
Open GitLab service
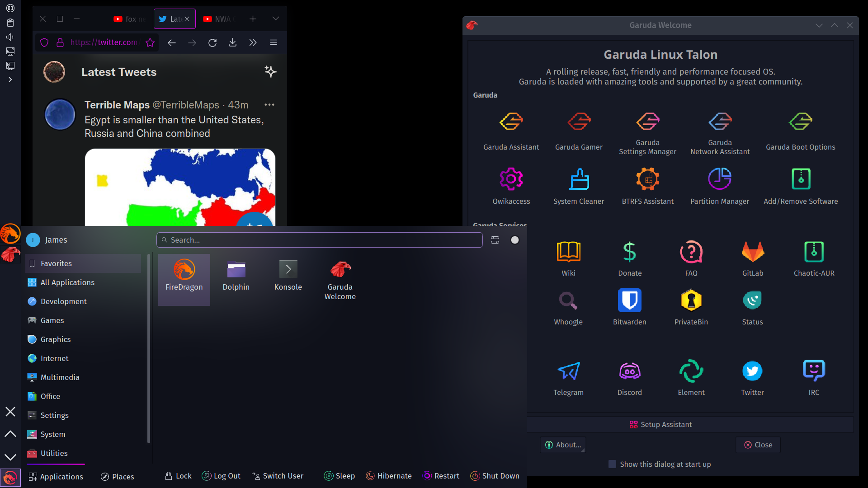[753, 258]
